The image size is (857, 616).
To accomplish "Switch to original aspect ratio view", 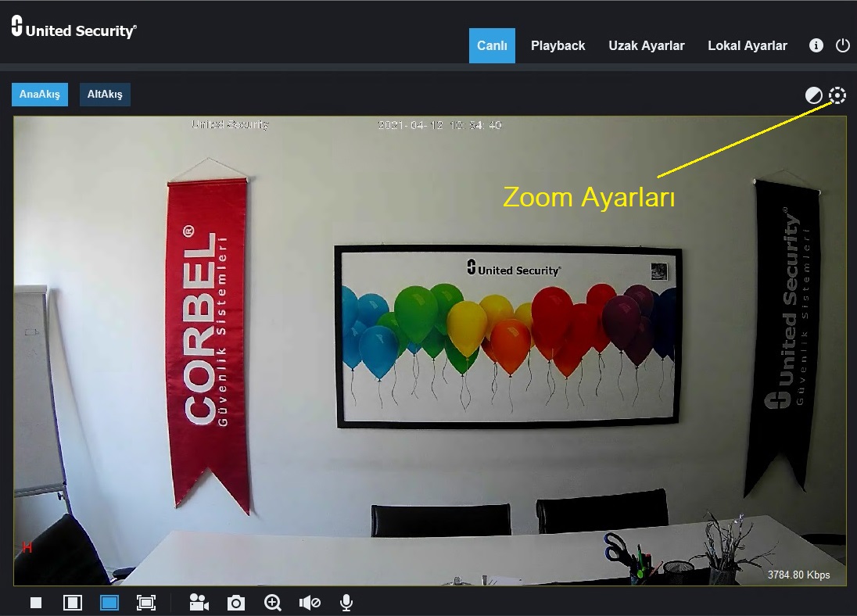I will tap(73, 603).
